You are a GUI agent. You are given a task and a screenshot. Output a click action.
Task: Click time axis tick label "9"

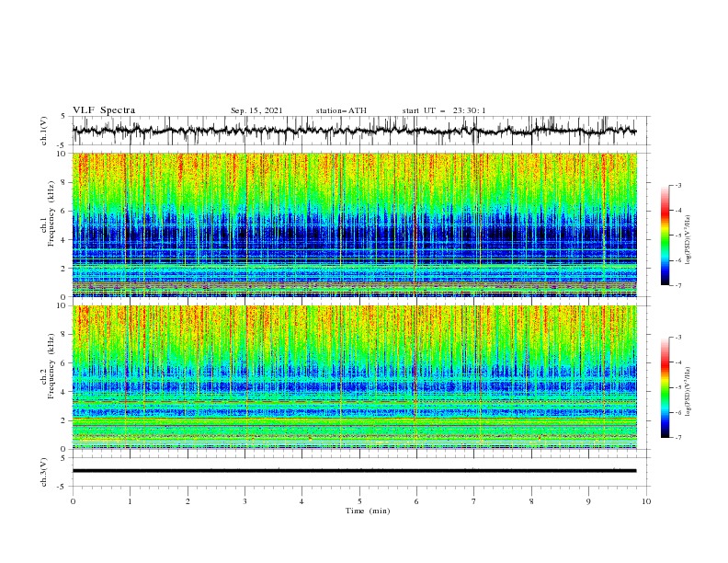click(x=588, y=501)
